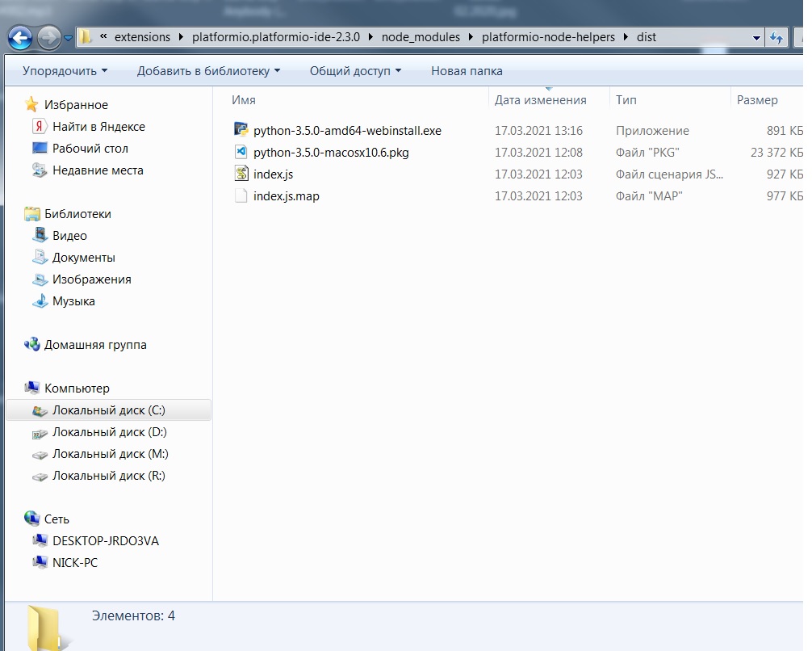812x651 pixels.
Task: Go to platformio.platformio-ide-2.3.0 path segment
Action: click(x=276, y=37)
